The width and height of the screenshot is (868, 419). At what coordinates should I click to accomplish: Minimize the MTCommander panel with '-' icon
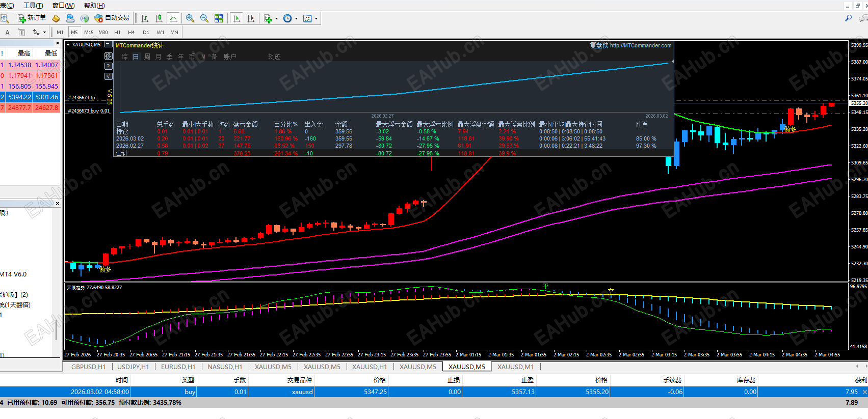(108, 44)
